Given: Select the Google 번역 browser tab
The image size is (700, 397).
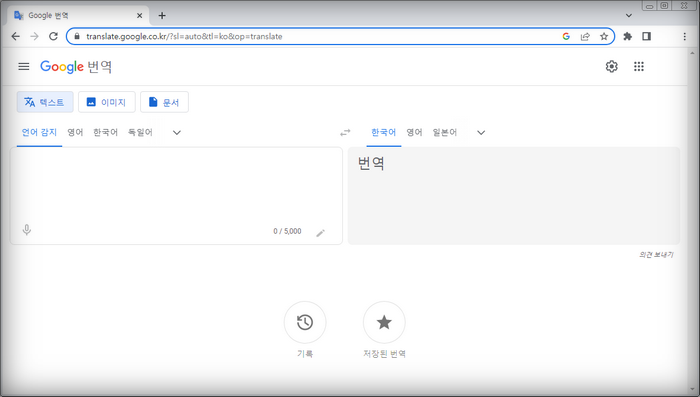Looking at the screenshot, I should tap(78, 16).
